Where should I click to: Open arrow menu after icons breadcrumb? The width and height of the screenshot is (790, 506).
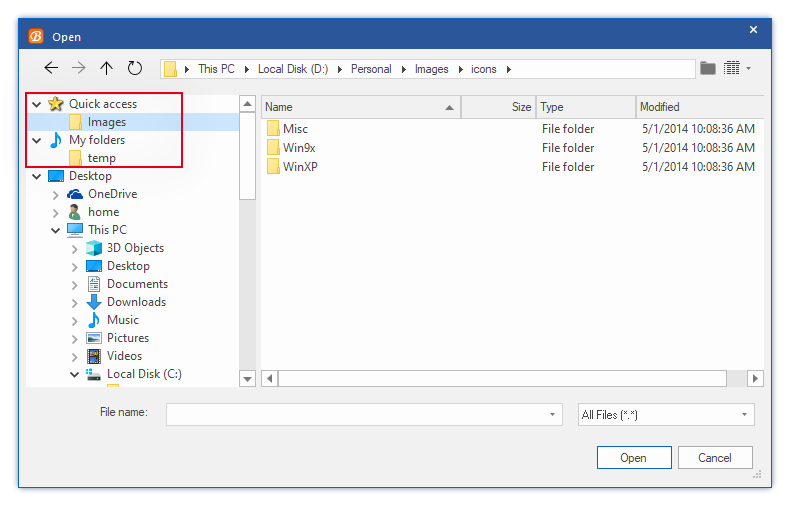pos(509,70)
